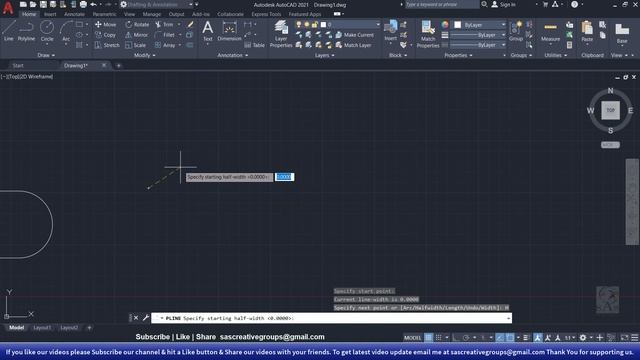Click the Stretch tool
This screenshot has width=640, height=360.
click(107, 45)
